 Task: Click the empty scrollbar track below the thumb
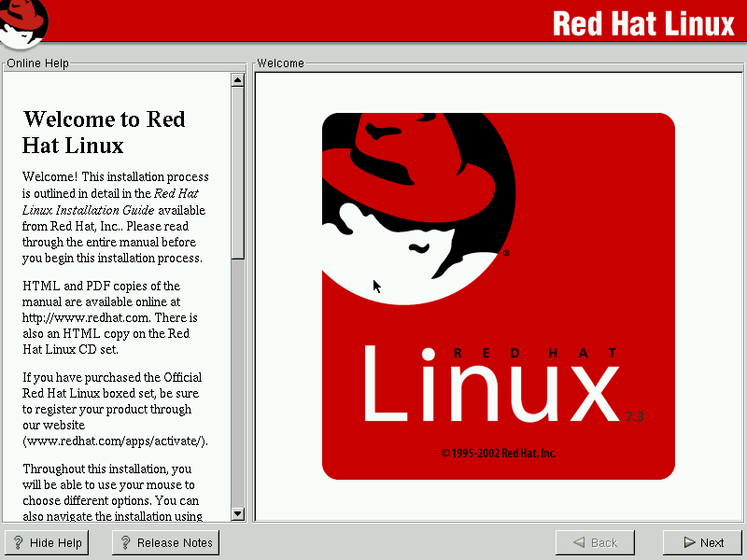coord(237,392)
